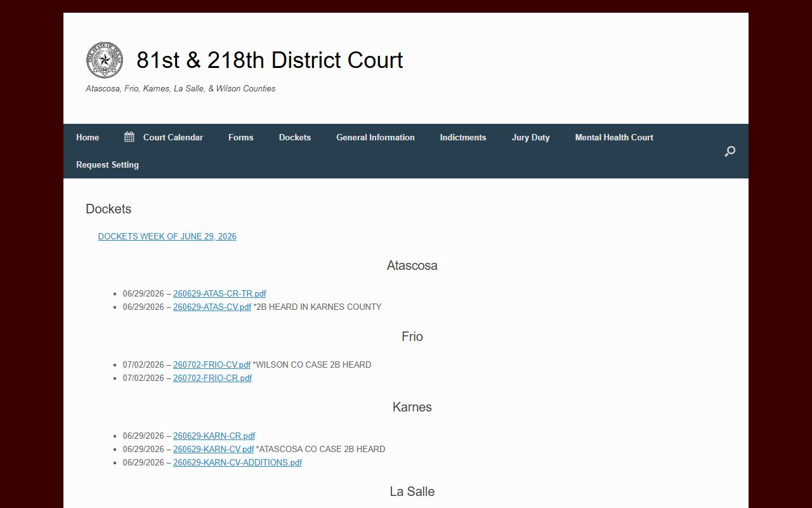Click the '*ATASCOSA CO CASE 2B HEARD' note
This screenshot has height=508, width=812.
[320, 449]
